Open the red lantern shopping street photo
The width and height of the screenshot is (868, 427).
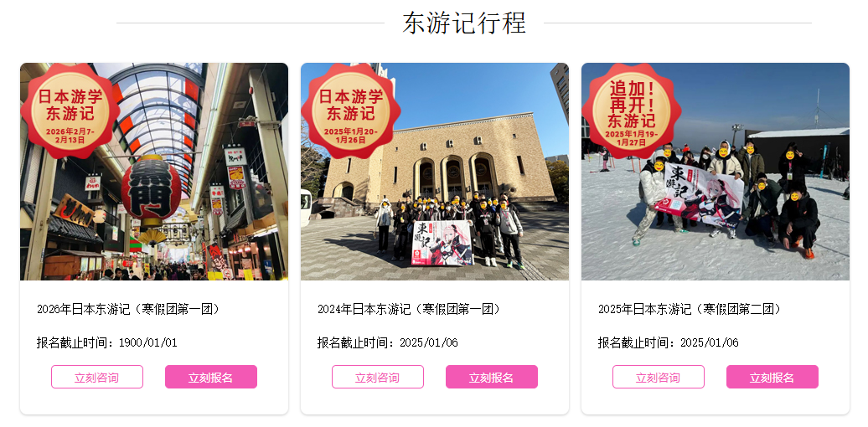click(154, 172)
